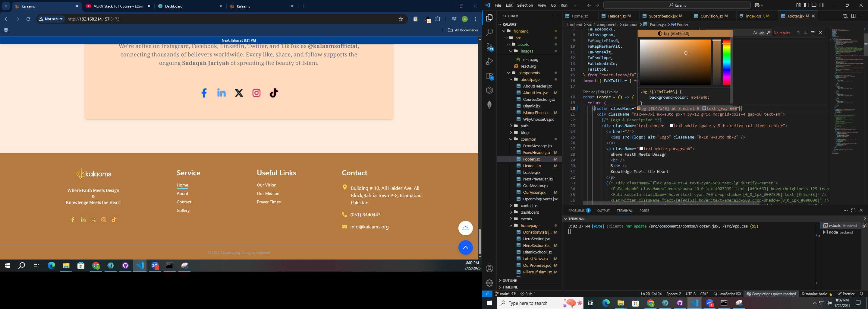Click the Copilot icon in VS Code title bar
Screen dimensions: 868x309
tap(757, 5)
